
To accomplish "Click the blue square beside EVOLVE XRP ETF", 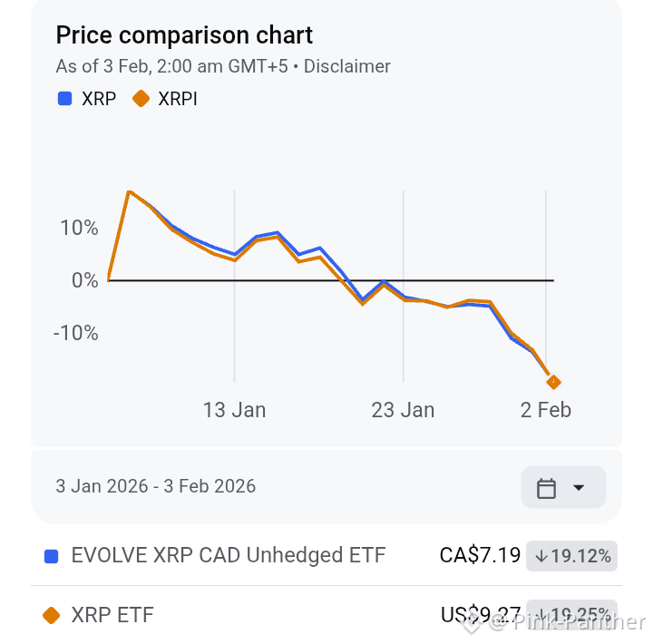I will pyautogui.click(x=52, y=555).
